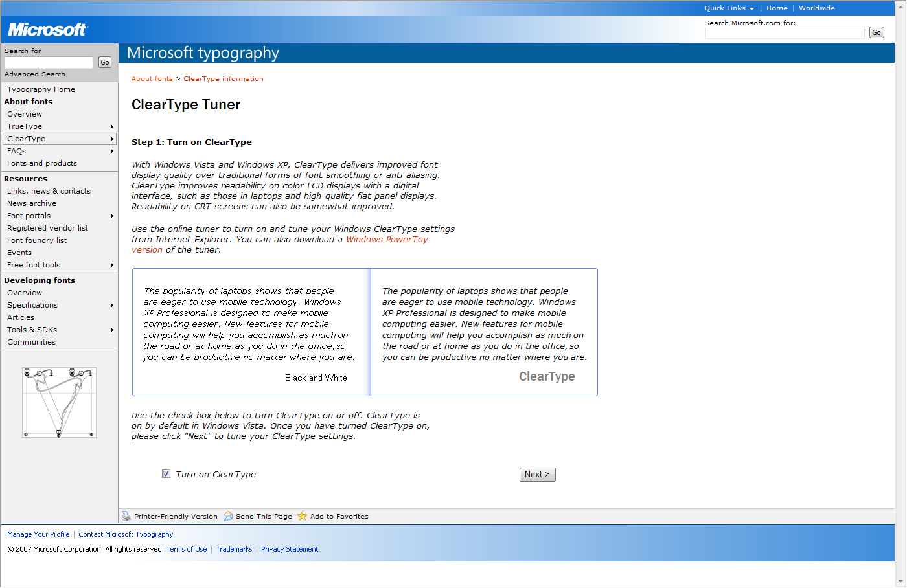
Task: Click the printer icon for Printer-Friendly Version
Action: 126,516
